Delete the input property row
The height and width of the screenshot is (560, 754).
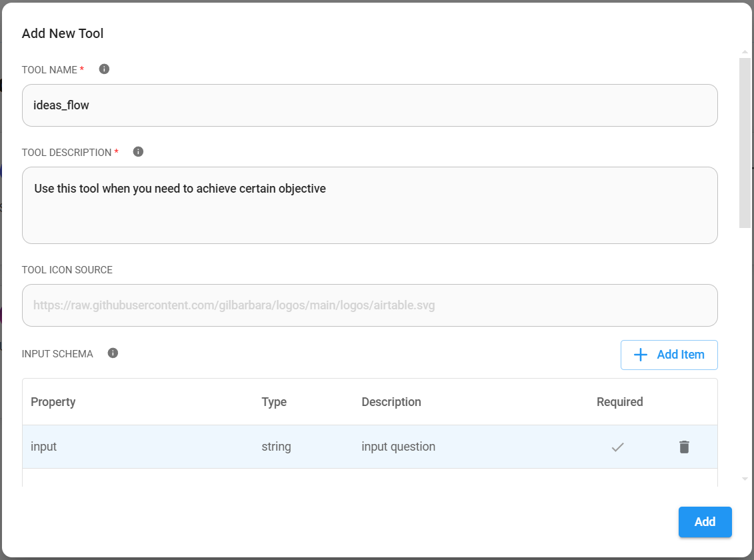684,447
